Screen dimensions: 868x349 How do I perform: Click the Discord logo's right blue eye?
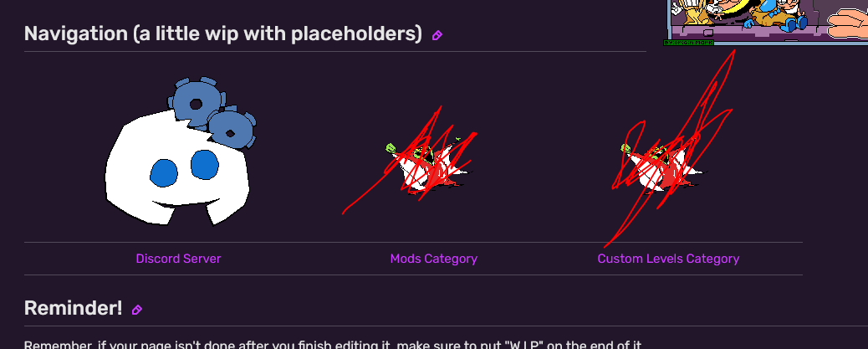[204, 164]
